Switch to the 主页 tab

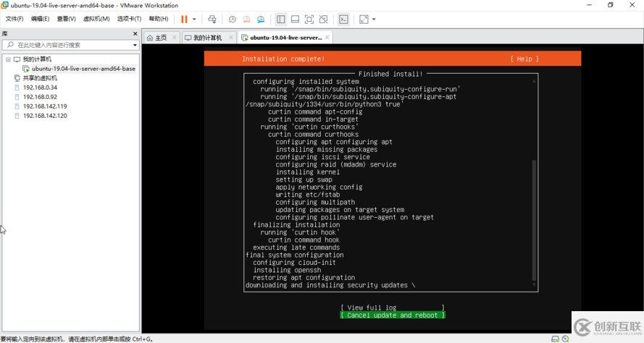(x=161, y=38)
